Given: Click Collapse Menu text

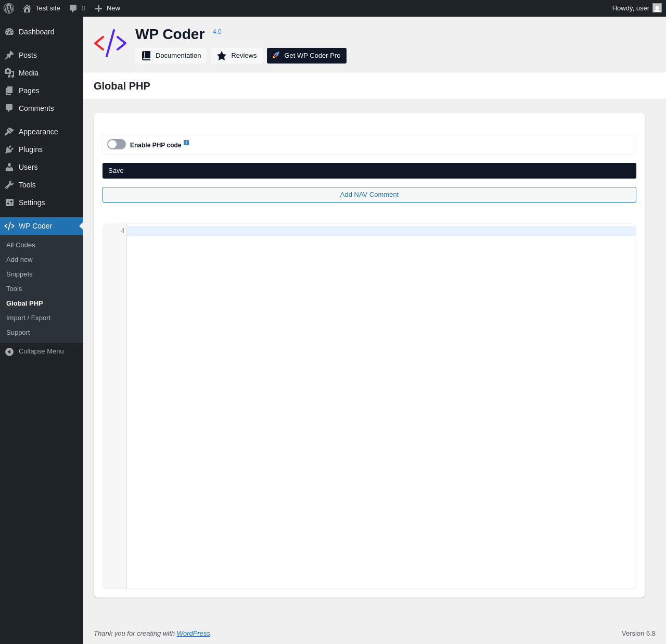Looking at the screenshot, I should (41, 351).
